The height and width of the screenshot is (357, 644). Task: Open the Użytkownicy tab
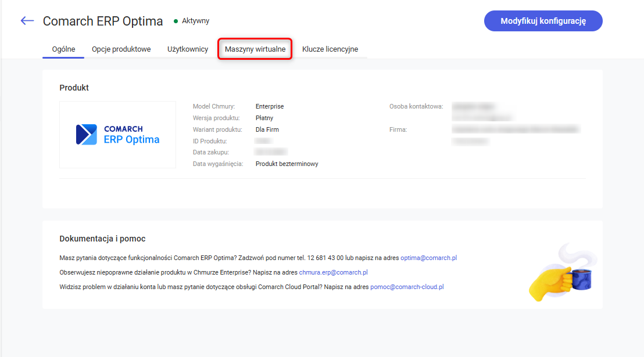click(188, 49)
